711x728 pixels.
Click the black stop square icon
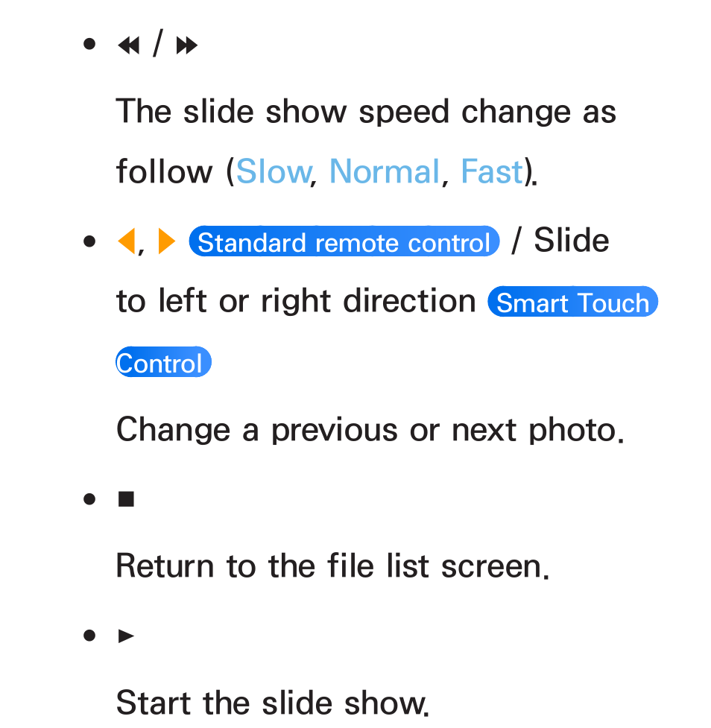[x=126, y=499]
